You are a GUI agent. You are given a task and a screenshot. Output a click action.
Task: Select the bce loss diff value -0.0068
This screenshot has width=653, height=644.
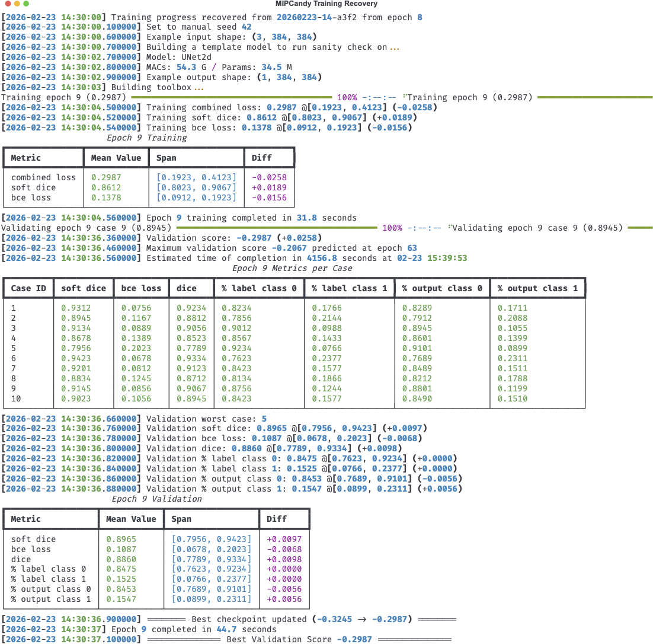[x=284, y=549]
